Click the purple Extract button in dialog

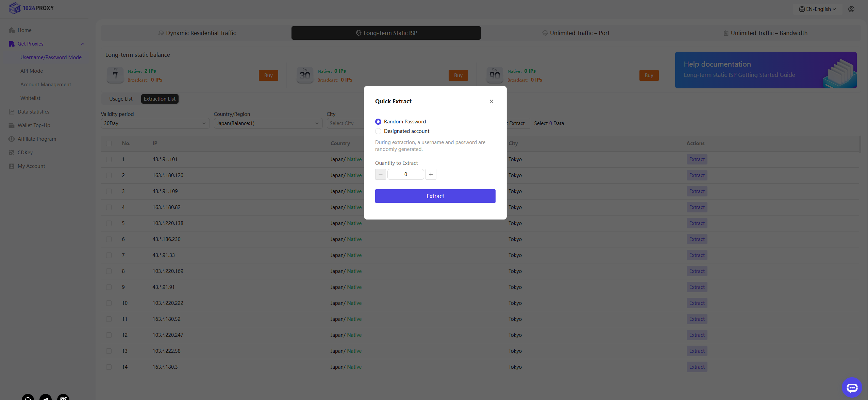(435, 196)
